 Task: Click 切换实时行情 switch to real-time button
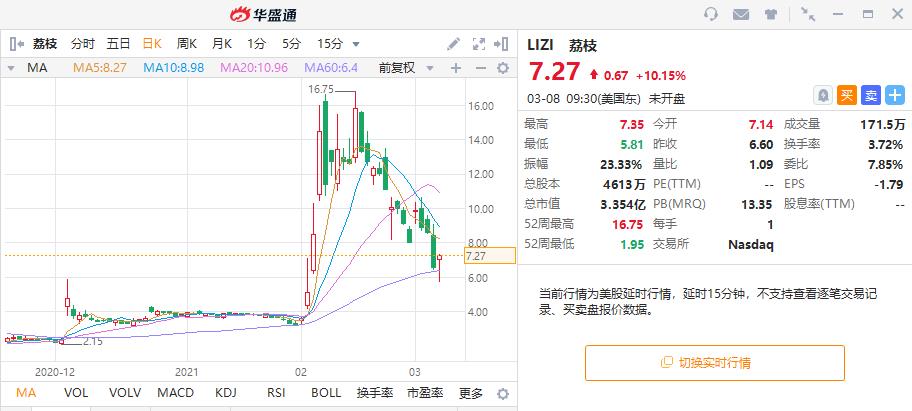point(714,363)
